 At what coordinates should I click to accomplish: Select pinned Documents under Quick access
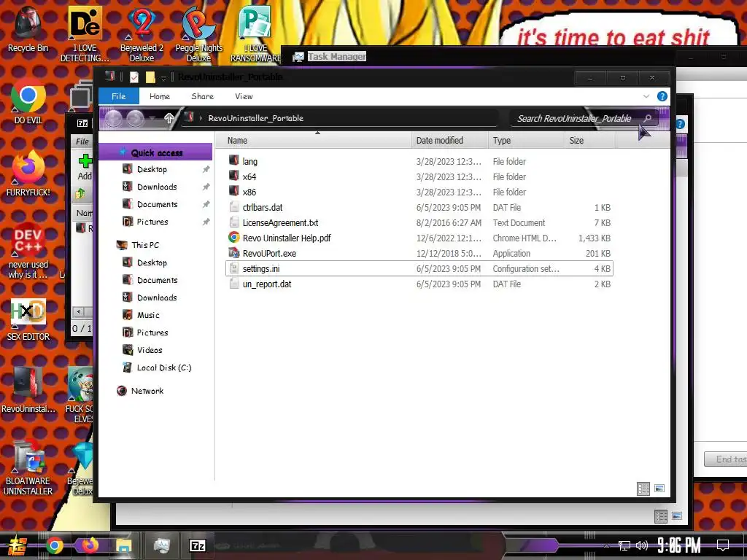[x=157, y=204]
